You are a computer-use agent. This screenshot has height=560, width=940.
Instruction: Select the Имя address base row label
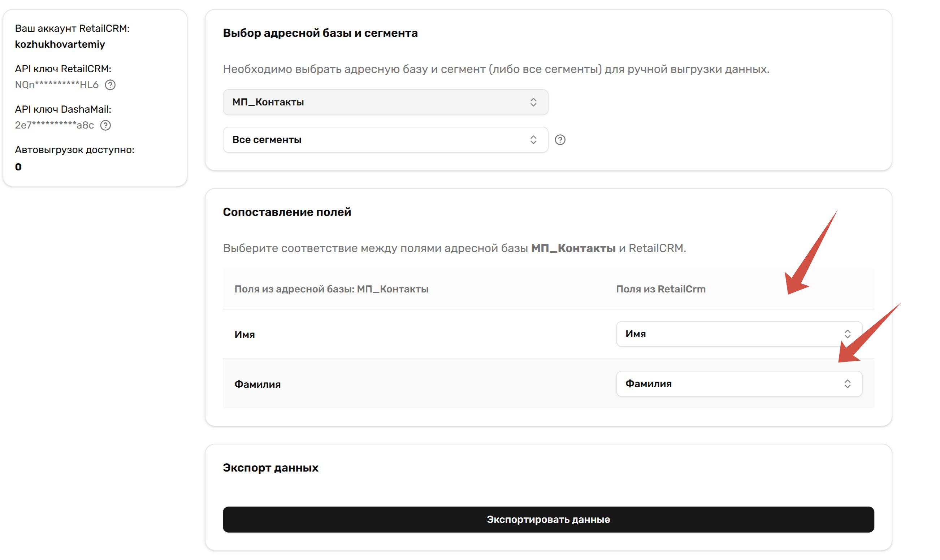[244, 335]
